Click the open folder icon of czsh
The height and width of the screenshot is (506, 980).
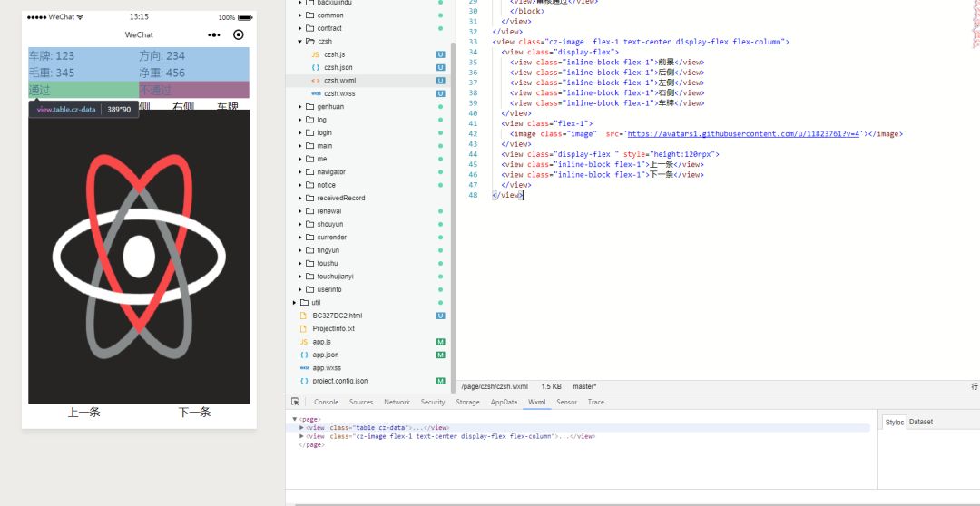(310, 41)
